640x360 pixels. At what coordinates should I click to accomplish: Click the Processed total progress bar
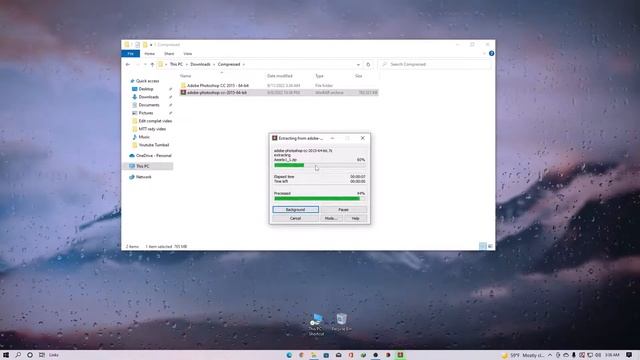pyautogui.click(x=320, y=198)
